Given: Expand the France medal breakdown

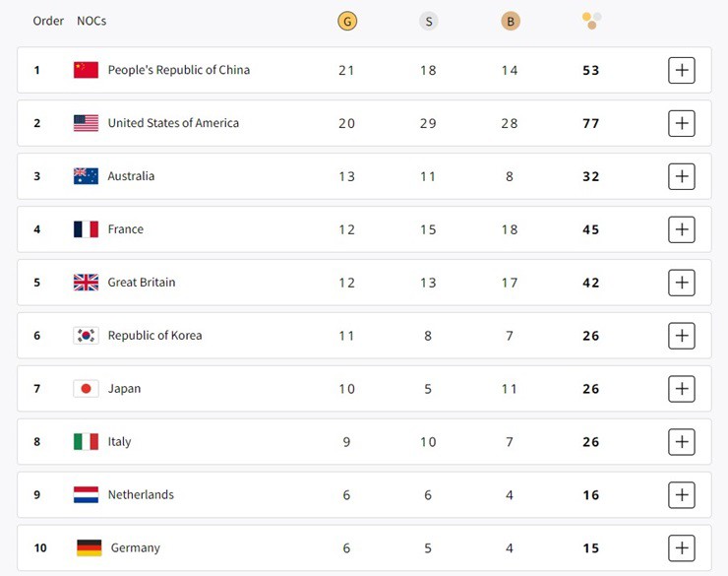Looking at the screenshot, I should coord(682,229).
